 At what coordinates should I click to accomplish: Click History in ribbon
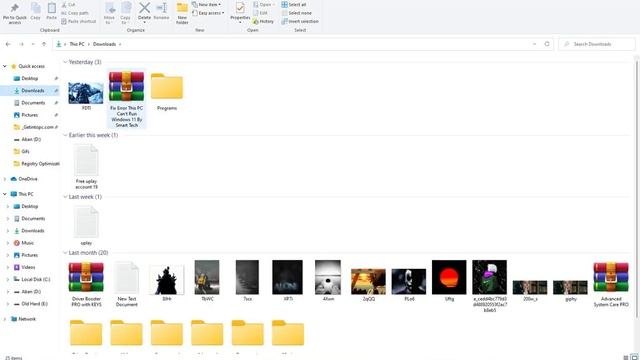263,21
